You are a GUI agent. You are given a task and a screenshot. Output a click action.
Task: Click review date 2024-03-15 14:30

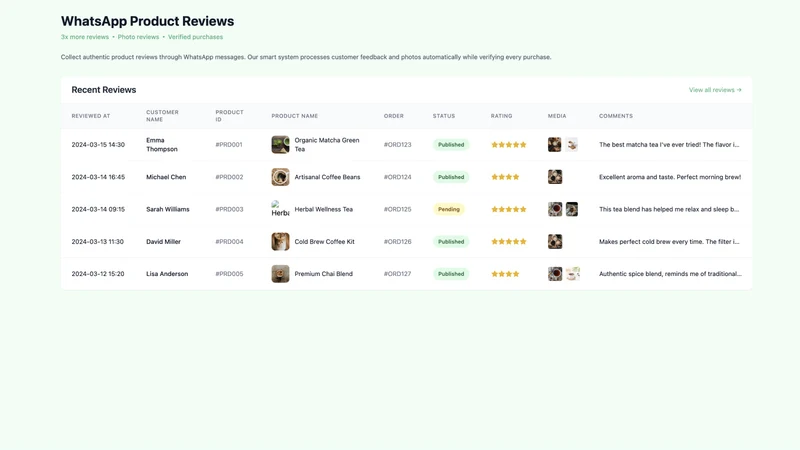coord(98,145)
